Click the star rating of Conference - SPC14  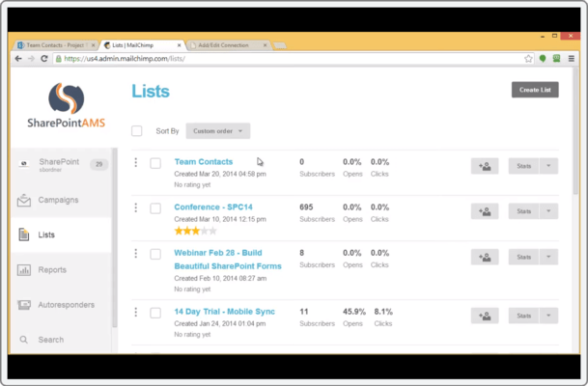(x=195, y=231)
